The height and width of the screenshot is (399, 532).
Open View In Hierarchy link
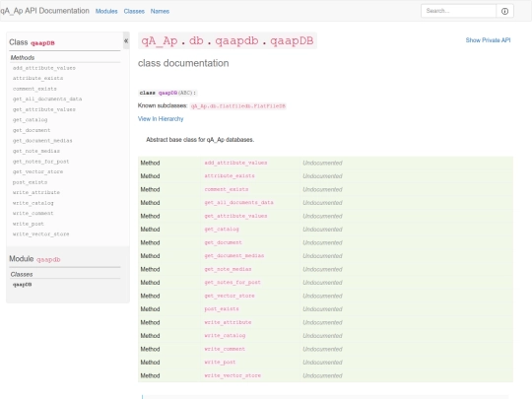(161, 119)
